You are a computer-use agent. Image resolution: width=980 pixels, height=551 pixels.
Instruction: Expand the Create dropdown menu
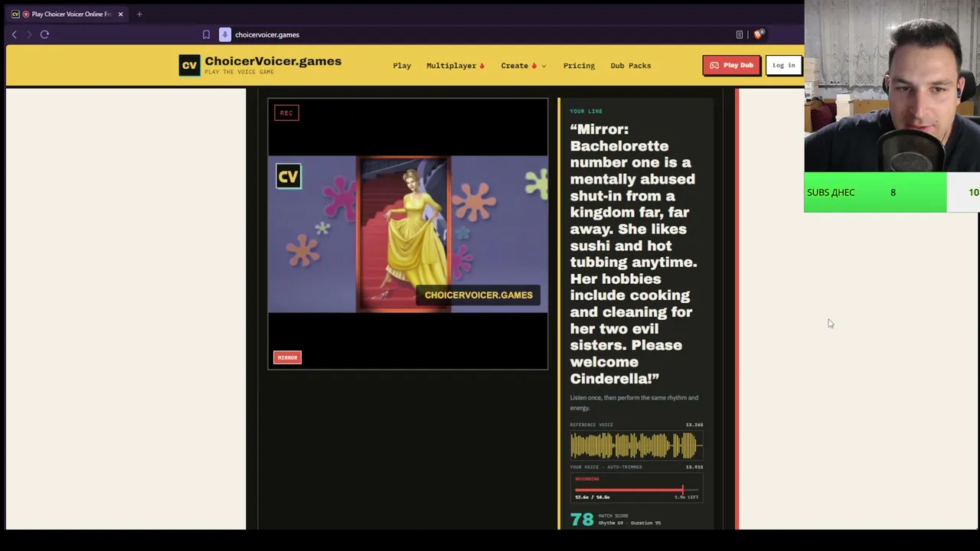pyautogui.click(x=524, y=66)
